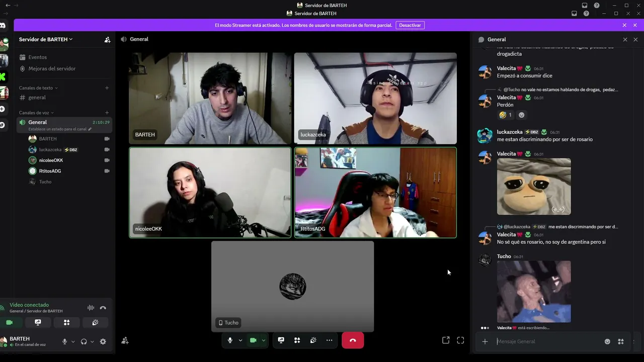Click invite icon left of call controls
The image size is (644, 362).
(x=125, y=341)
